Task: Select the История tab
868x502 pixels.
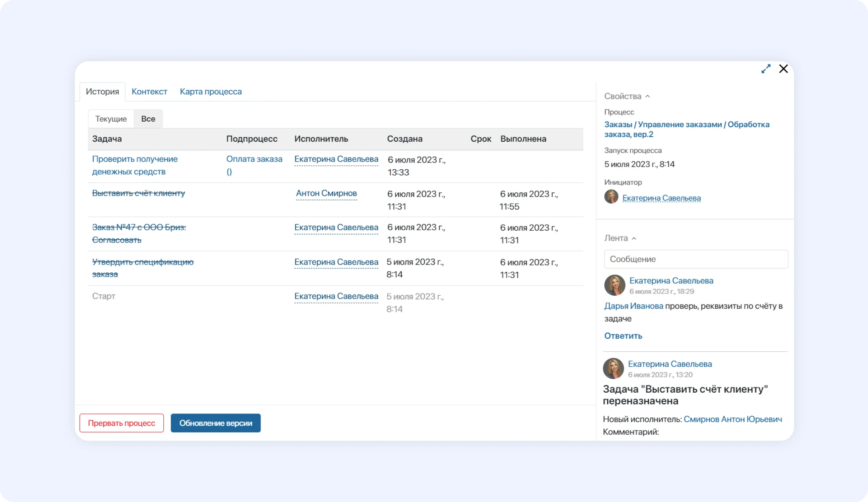Action: (102, 91)
